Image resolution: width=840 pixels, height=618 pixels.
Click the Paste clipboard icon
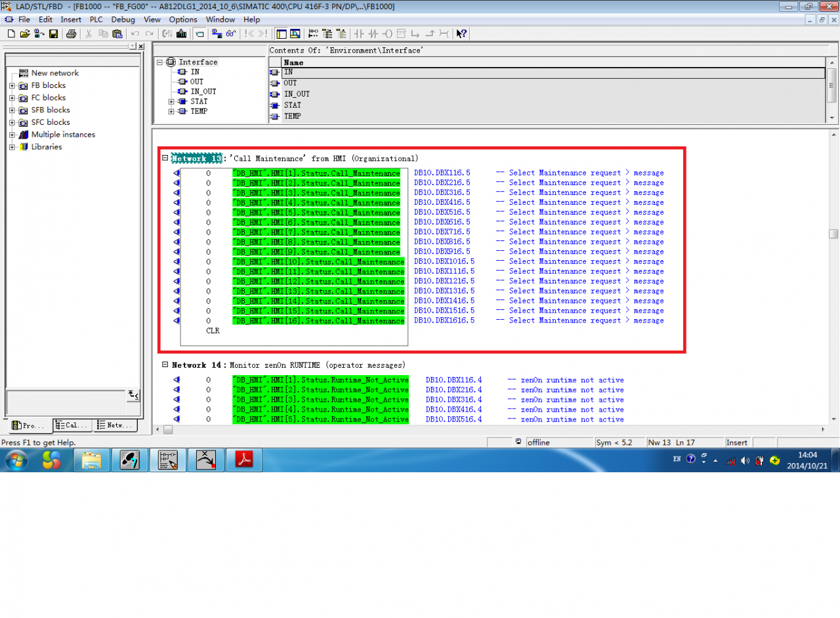(x=116, y=33)
